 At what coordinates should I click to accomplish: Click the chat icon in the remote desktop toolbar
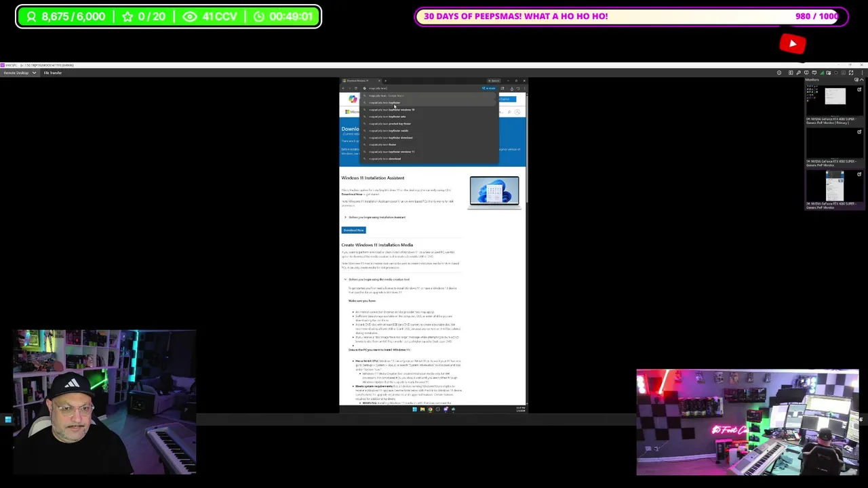(814, 73)
